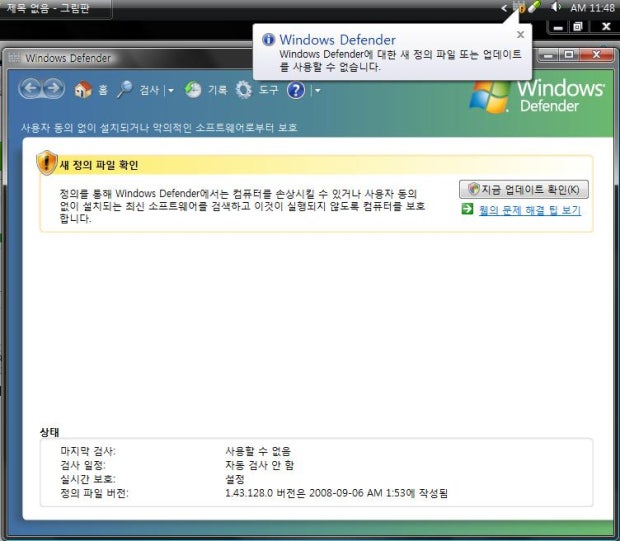This screenshot has height=541, width=620.
Task: Click the warning shield icon by 새 정의 파일 확인
Action: click(x=47, y=163)
